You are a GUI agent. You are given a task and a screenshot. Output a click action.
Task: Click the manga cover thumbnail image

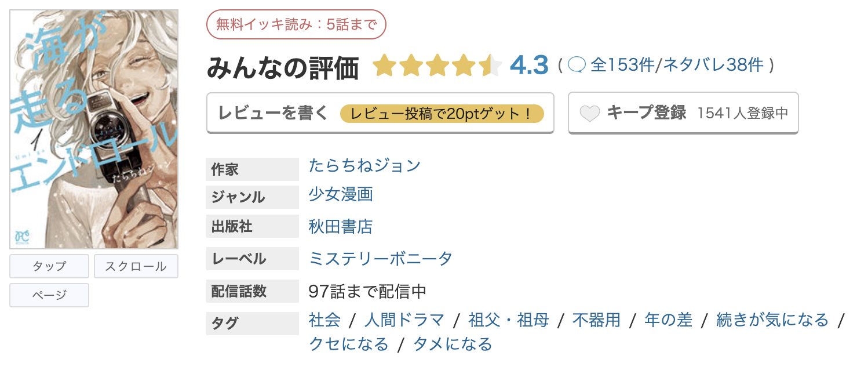pyautogui.click(x=94, y=125)
